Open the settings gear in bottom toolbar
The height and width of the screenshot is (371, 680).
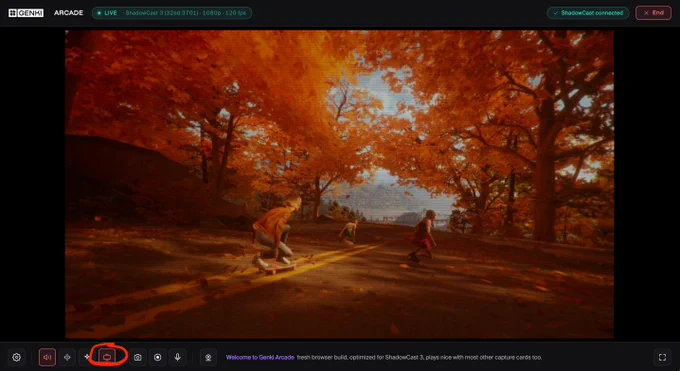tap(16, 357)
